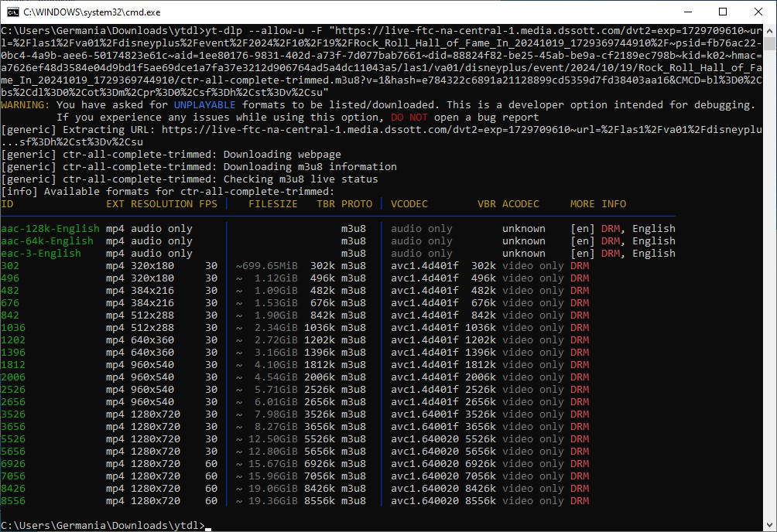Screen dimensions: 777x532
Task: Click the FILESIZE column header
Action: (x=272, y=204)
